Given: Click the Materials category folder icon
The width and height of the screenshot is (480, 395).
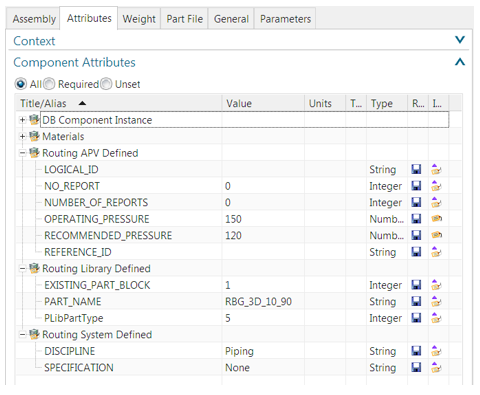Looking at the screenshot, I should tap(34, 136).
